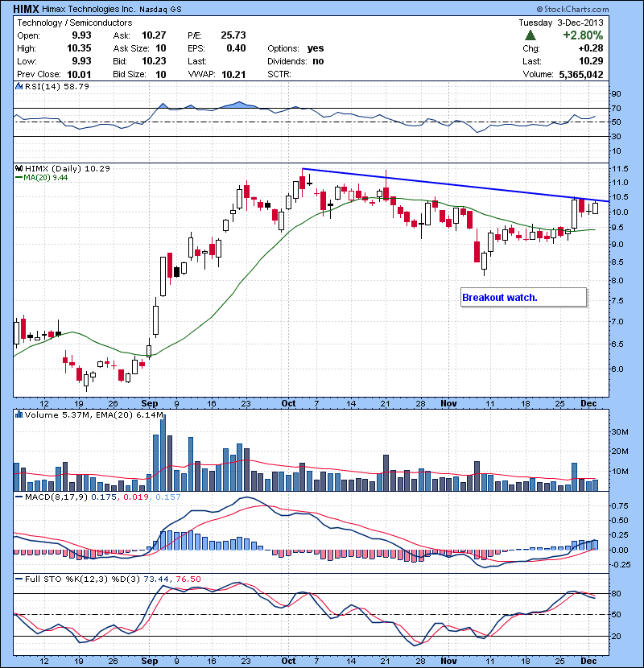Click the stochastic %D value 76.50
Viewport: 644px width, 668px height.
tap(188, 579)
